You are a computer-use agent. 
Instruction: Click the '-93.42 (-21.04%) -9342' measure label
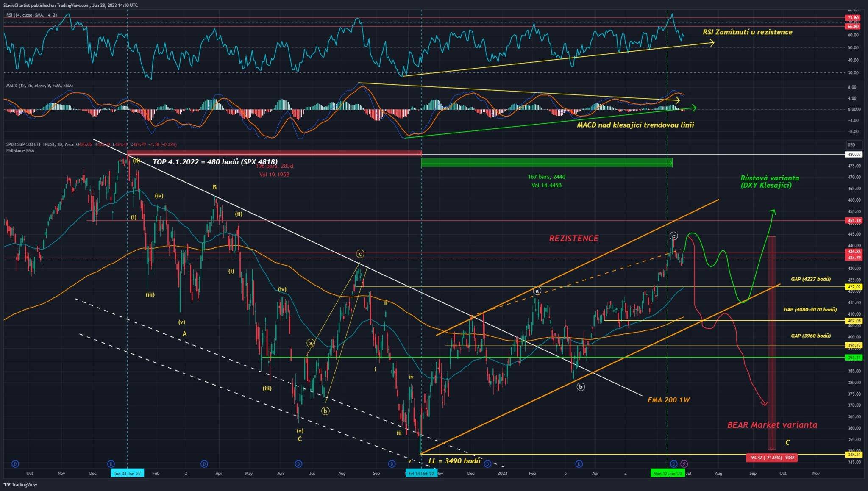(x=771, y=458)
